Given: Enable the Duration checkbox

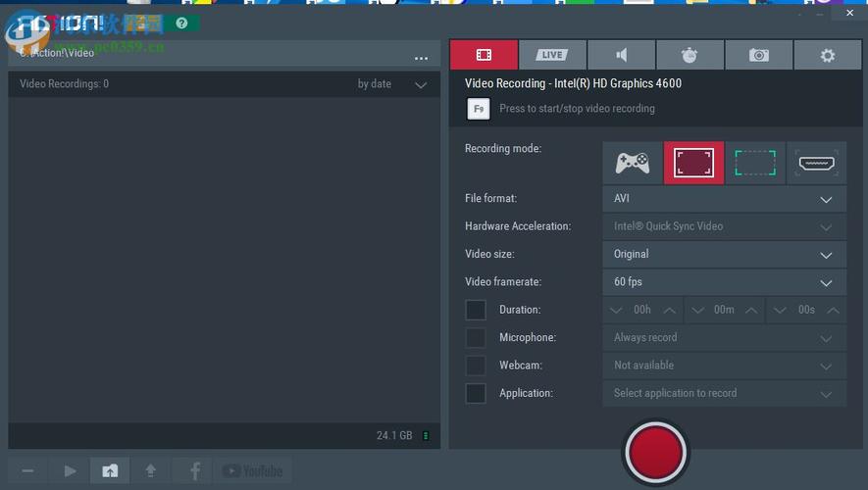Looking at the screenshot, I should (476, 310).
